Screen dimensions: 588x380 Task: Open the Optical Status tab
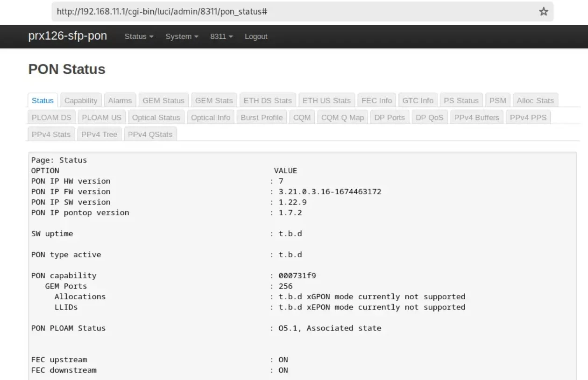[x=156, y=118]
